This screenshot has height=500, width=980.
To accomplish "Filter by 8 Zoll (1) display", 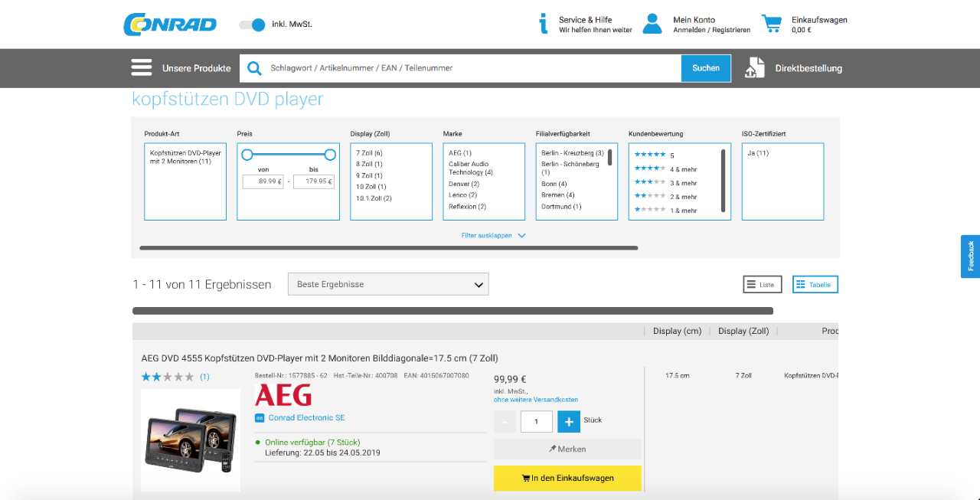I will (x=369, y=164).
